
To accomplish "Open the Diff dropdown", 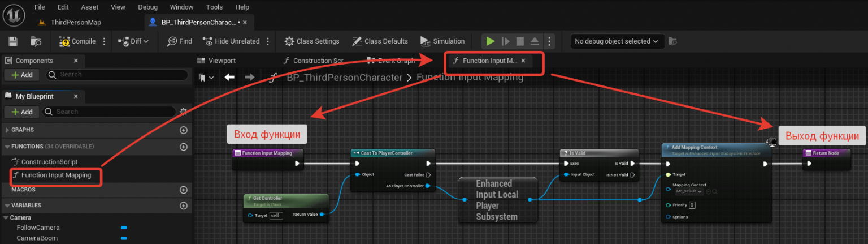I will click(133, 41).
